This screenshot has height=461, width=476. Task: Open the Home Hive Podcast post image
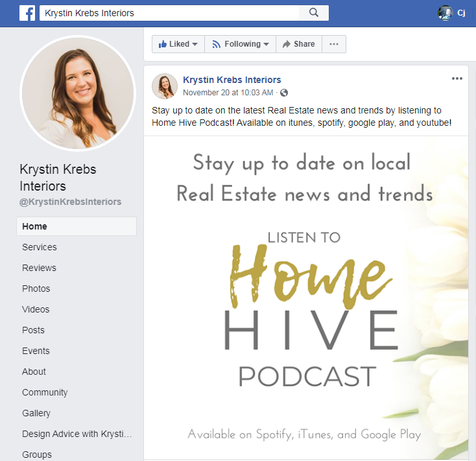click(x=306, y=298)
